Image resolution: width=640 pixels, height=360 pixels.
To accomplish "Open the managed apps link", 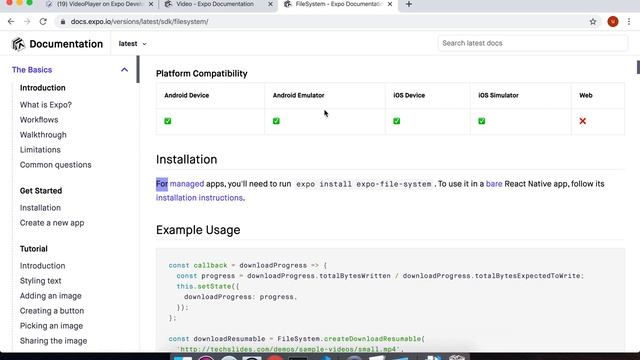I will [187, 184].
